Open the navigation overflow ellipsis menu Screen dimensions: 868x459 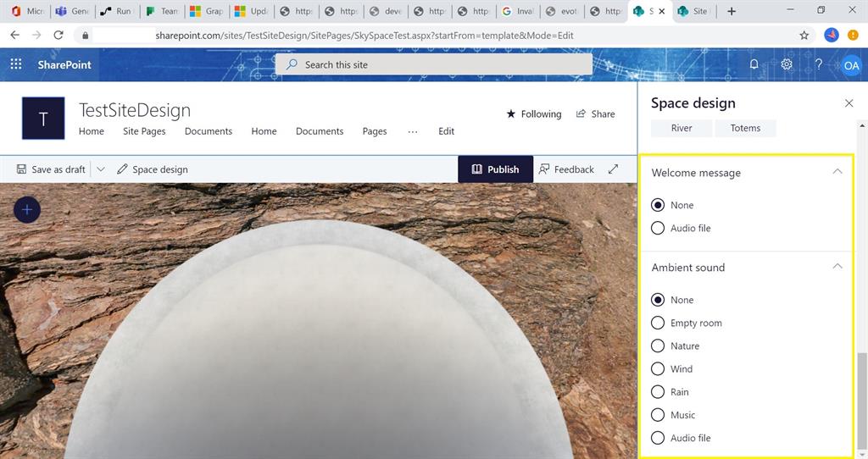(413, 131)
